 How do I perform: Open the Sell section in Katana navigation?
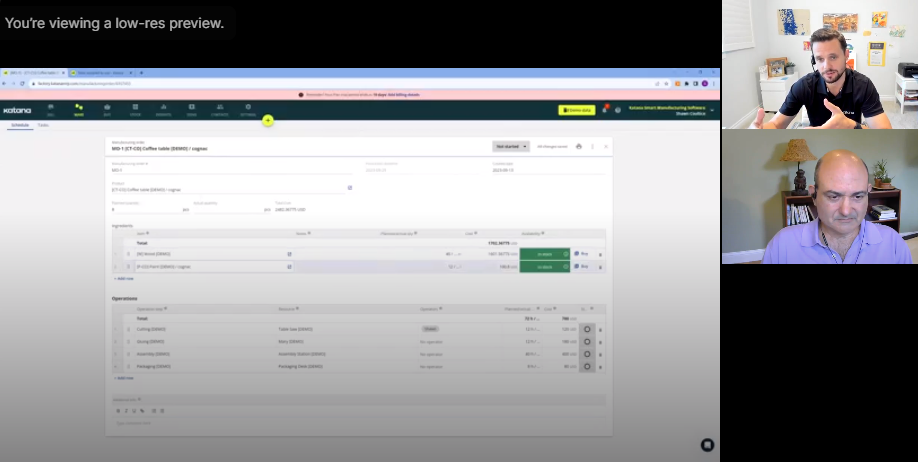[50, 110]
